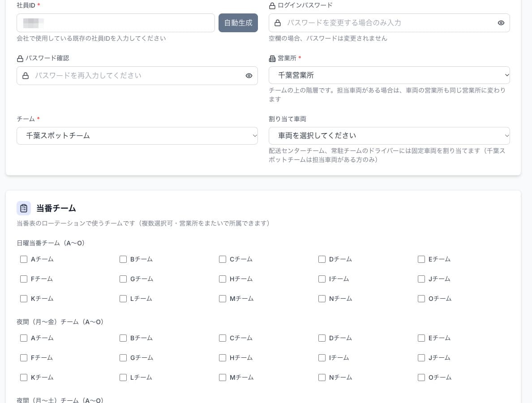
Task: Click lock icon inside login password field
Action: [x=278, y=23]
